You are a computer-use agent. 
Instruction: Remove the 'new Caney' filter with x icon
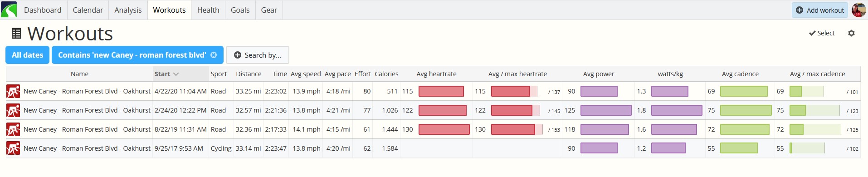[x=214, y=55]
